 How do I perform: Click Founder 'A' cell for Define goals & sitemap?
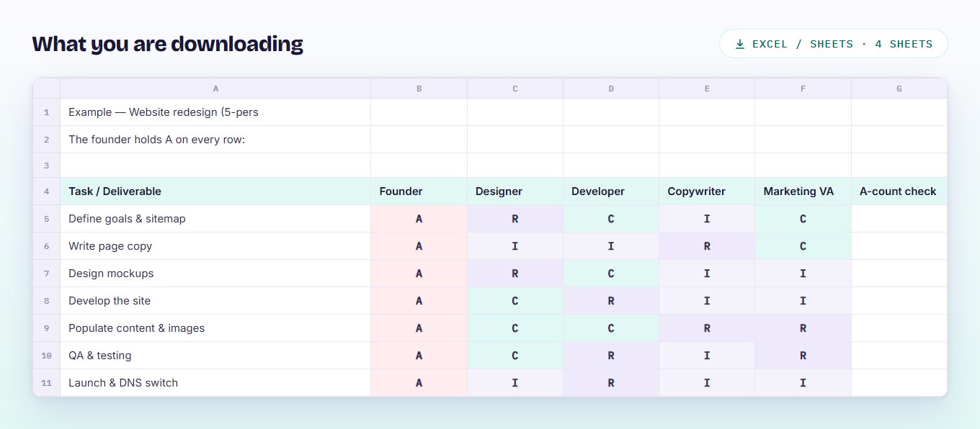point(419,219)
